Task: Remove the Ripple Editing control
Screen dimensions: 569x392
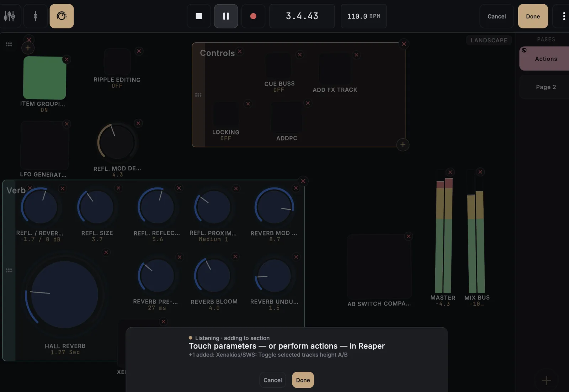Action: [139, 51]
